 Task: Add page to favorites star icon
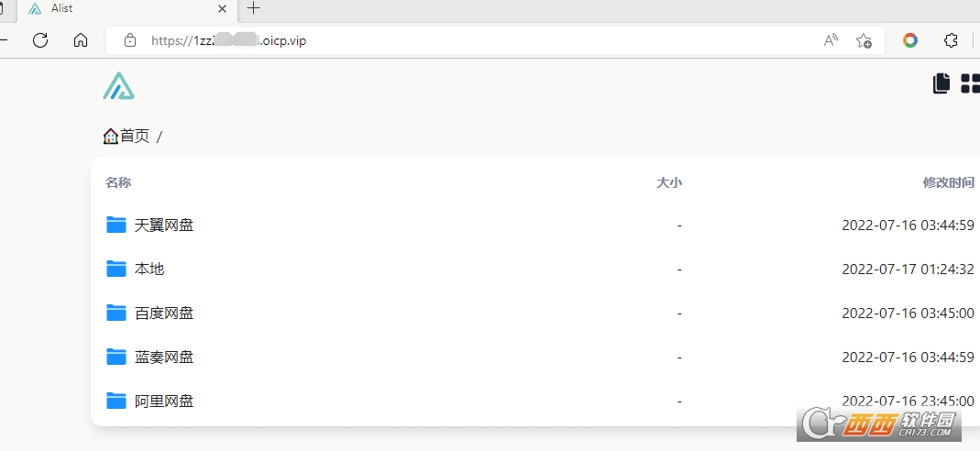[864, 40]
